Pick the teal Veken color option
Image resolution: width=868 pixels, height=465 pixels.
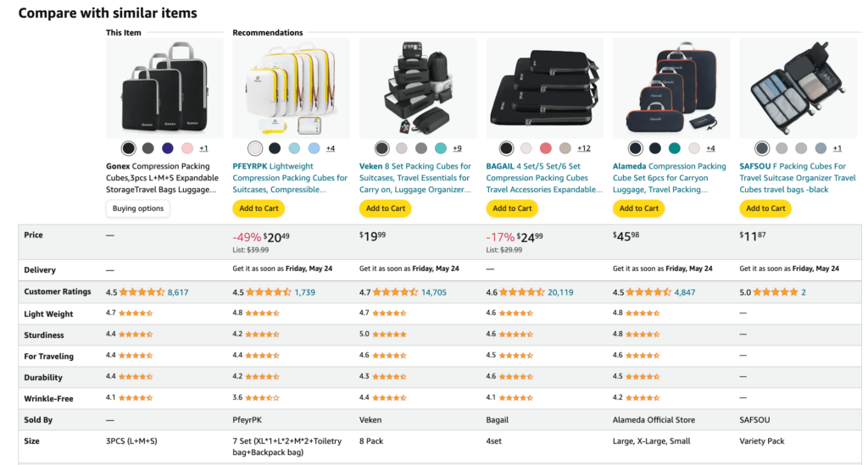pos(440,148)
